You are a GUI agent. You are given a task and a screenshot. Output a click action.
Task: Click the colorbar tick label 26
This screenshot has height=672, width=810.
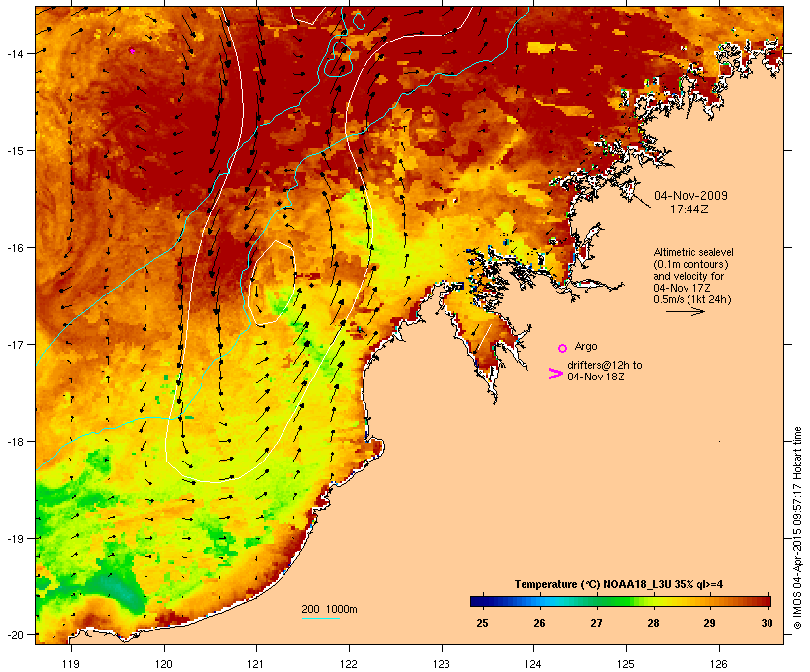tap(539, 623)
